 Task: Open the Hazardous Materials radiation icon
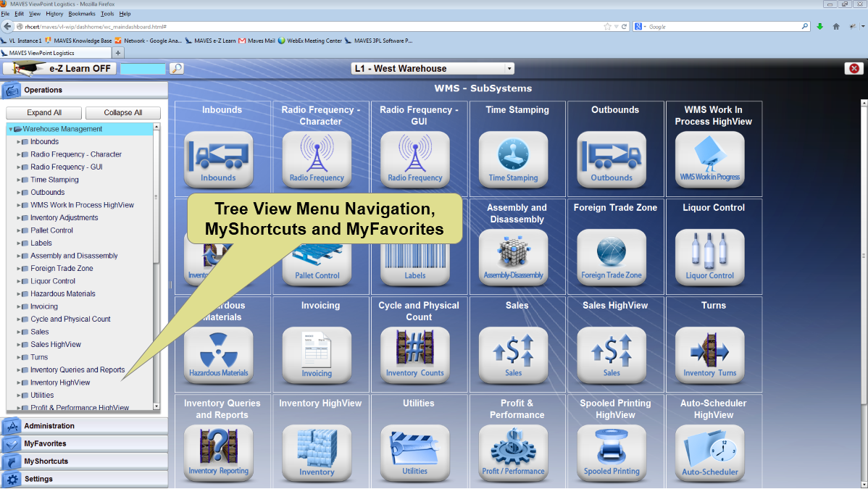click(218, 355)
